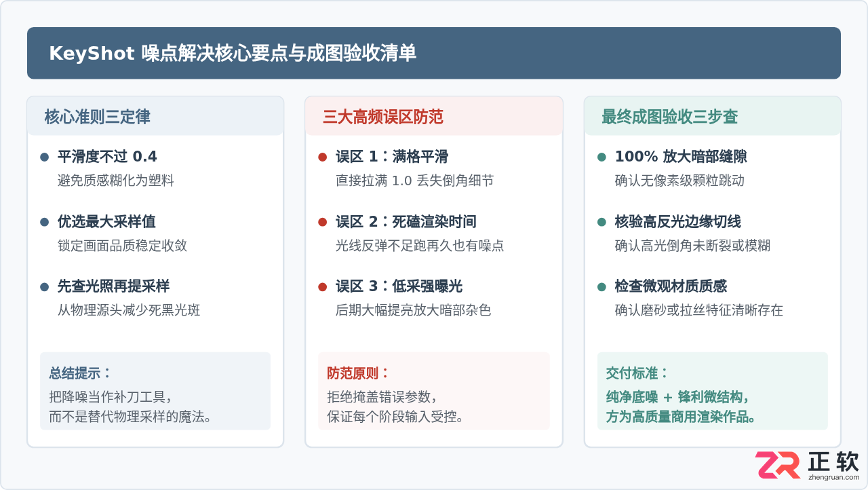868x490 pixels.
Task: Click the line '纯净底噪 + 锋利微结构，'
Action: click(678, 396)
